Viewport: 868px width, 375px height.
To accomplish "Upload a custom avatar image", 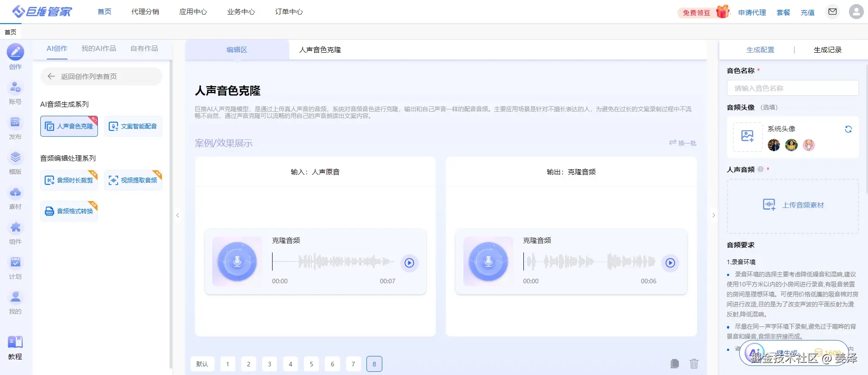I will pos(747,136).
